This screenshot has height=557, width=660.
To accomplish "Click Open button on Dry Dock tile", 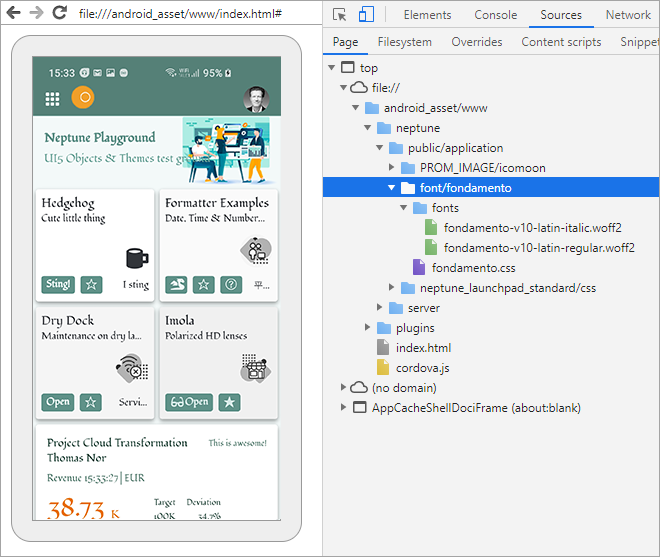I will (58, 402).
